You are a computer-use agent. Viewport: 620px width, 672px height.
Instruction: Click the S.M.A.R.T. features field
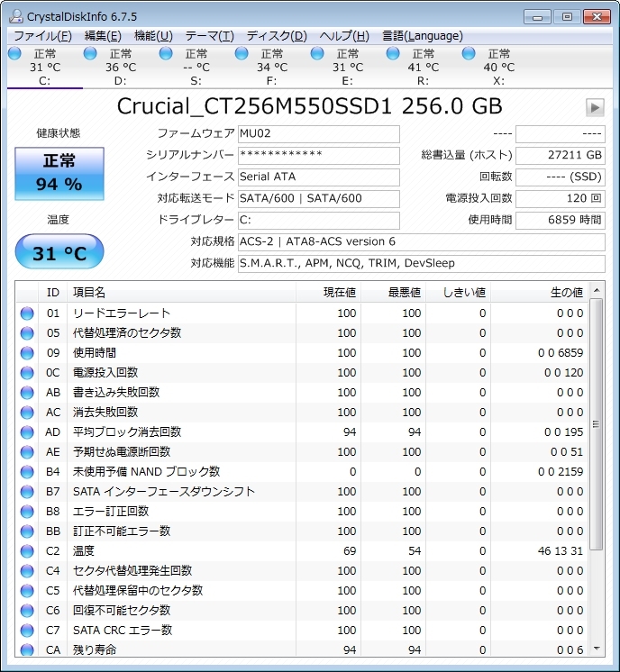pyautogui.click(x=422, y=264)
